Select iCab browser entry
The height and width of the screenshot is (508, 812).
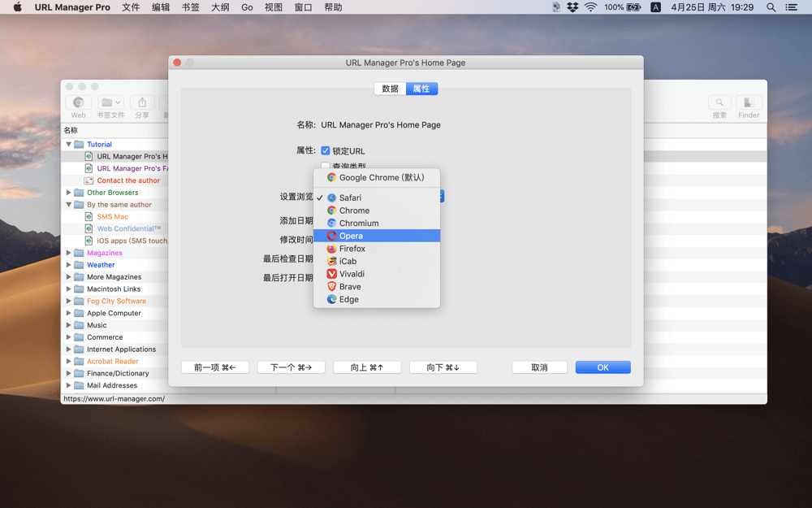pos(377,261)
